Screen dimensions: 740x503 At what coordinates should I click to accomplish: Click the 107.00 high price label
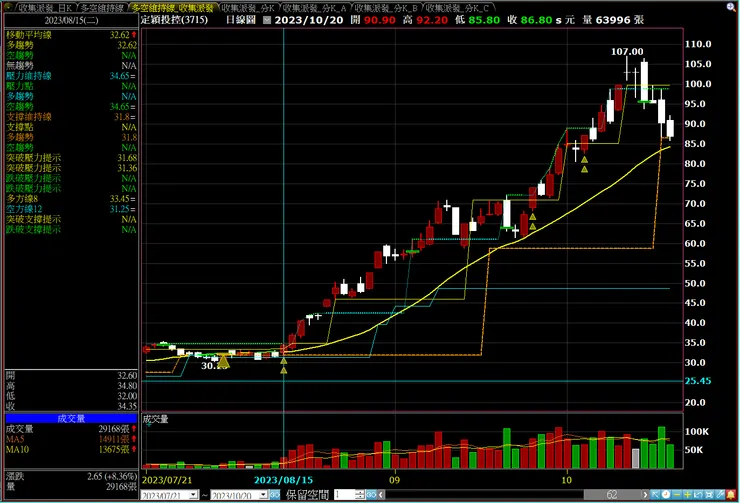[x=627, y=51]
